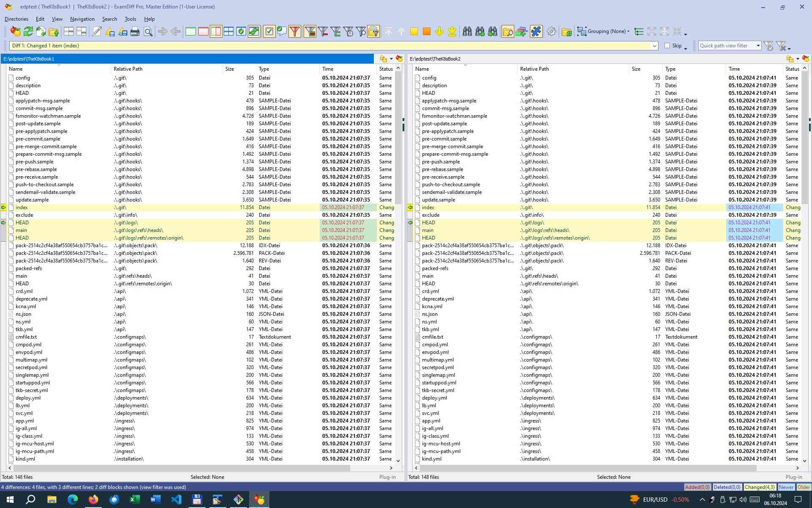Click the Find (binoculars) icon
Screen dimensions: 812x508
coord(467,31)
